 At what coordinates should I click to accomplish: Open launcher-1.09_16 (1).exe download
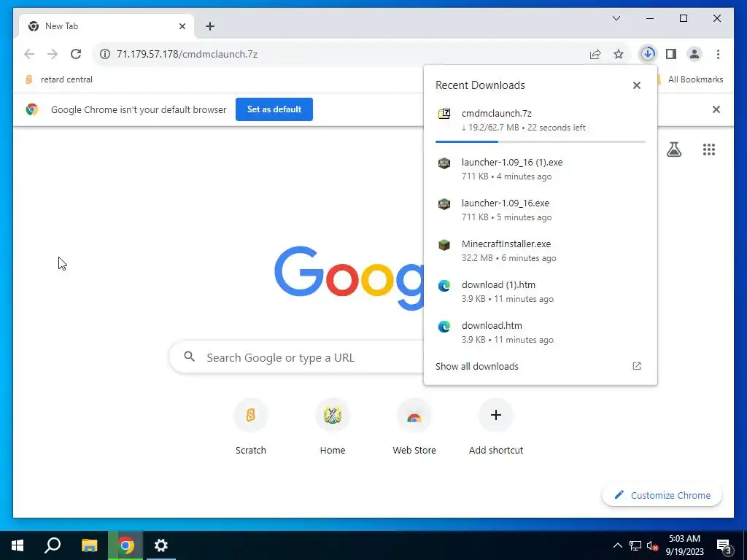click(x=541, y=169)
